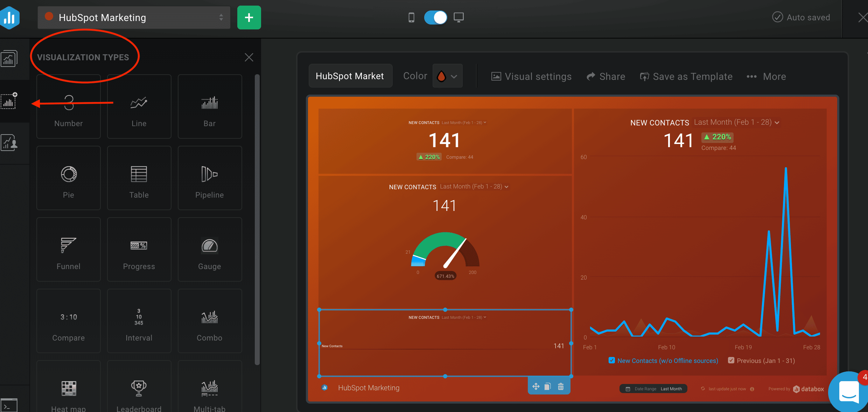Image resolution: width=868 pixels, height=412 pixels.
Task: Click the Share option
Action: (x=606, y=76)
